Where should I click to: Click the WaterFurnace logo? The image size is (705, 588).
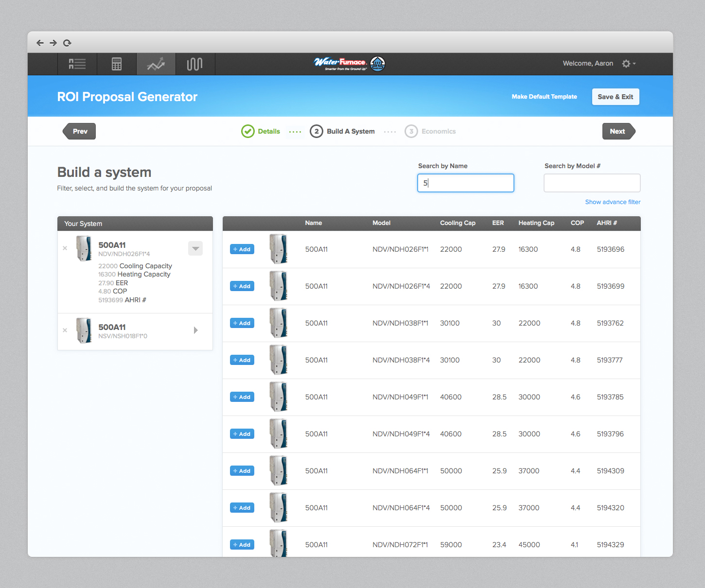(x=350, y=64)
